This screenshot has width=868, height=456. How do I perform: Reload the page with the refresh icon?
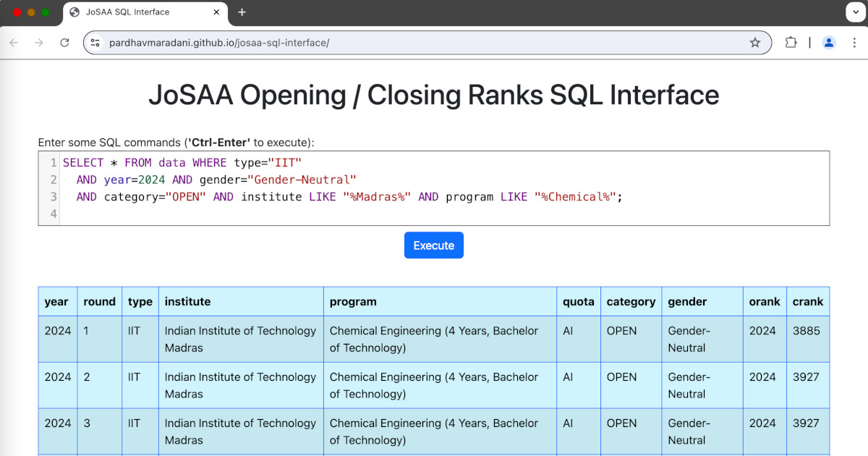click(64, 43)
